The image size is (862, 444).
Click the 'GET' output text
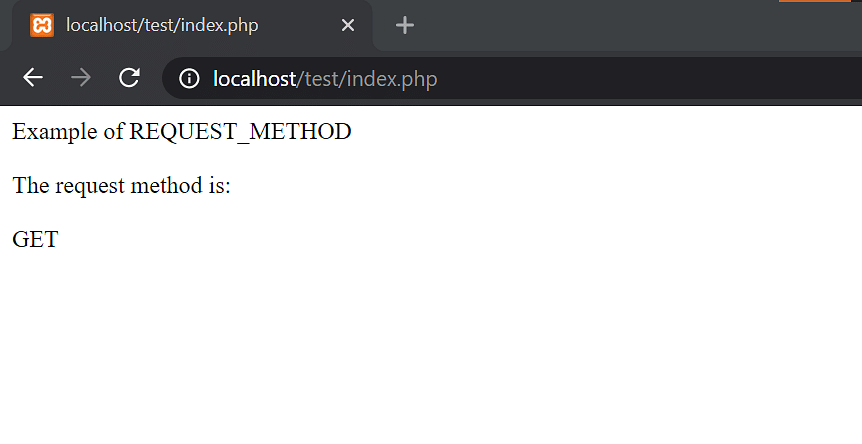click(x=35, y=240)
